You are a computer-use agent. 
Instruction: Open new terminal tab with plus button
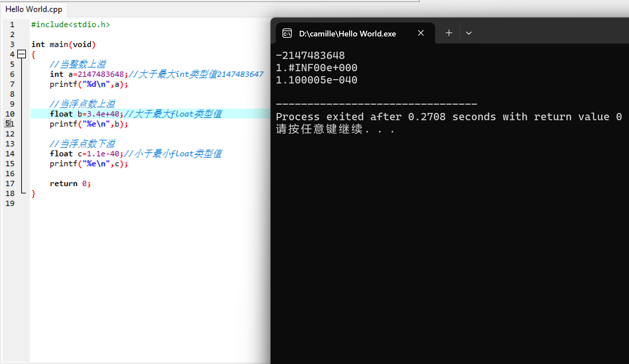tap(449, 33)
